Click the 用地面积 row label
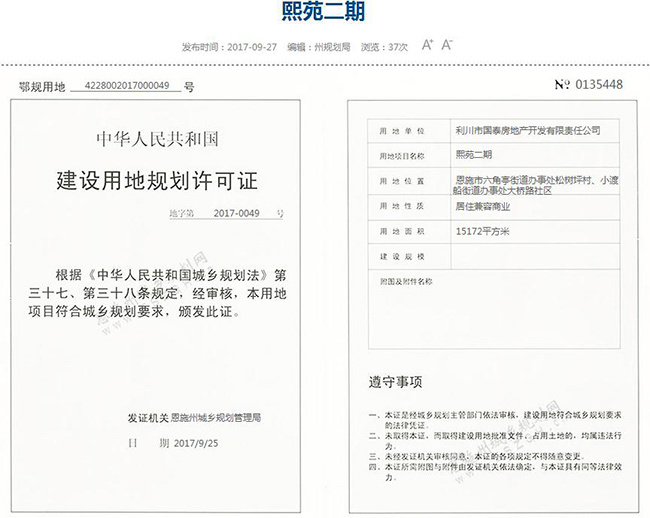Viewport: 650px width, 518px height. point(402,232)
